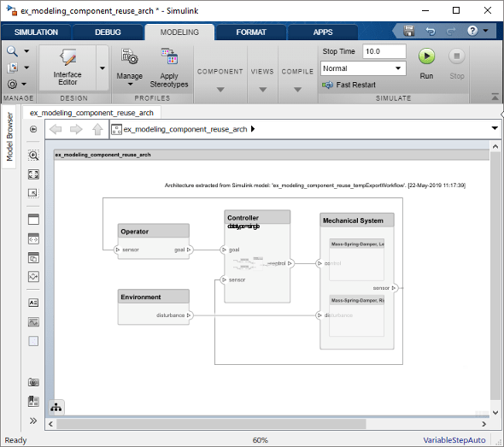Go up to parent level

(97, 129)
